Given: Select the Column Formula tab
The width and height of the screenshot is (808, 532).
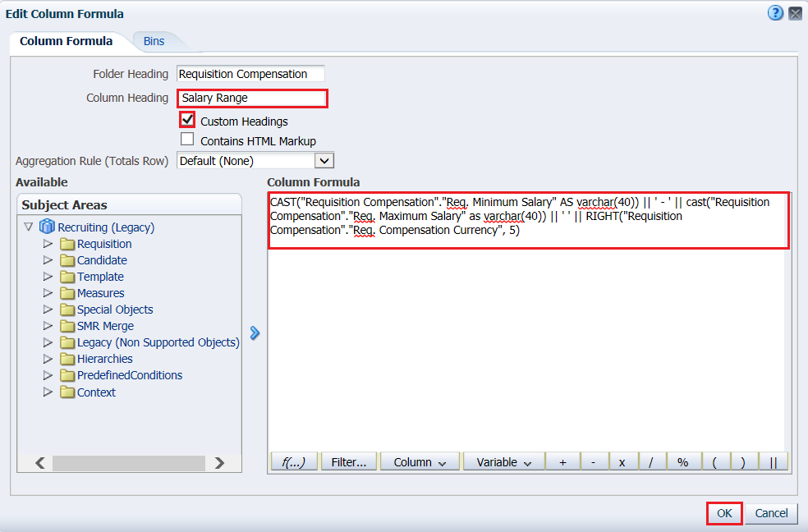Looking at the screenshot, I should click(x=66, y=41).
